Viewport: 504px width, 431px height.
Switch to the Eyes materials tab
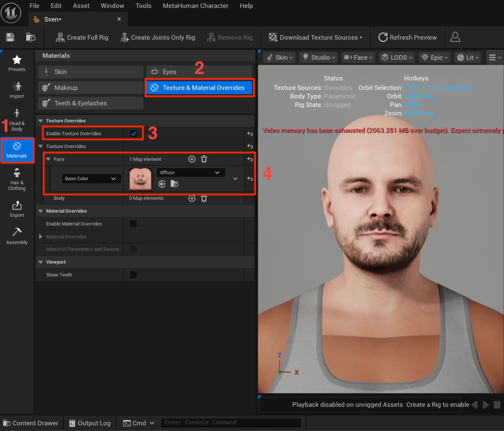199,72
